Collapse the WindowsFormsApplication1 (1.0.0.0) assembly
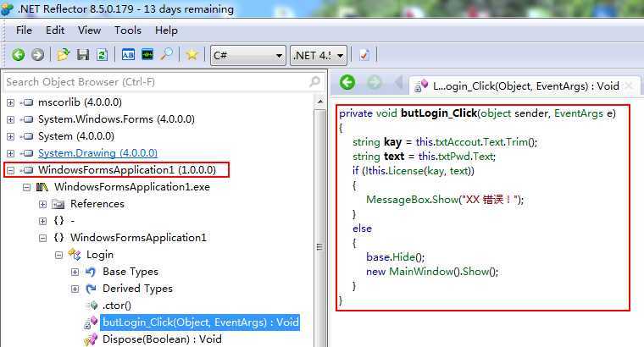This screenshot has width=644, height=347. point(11,170)
